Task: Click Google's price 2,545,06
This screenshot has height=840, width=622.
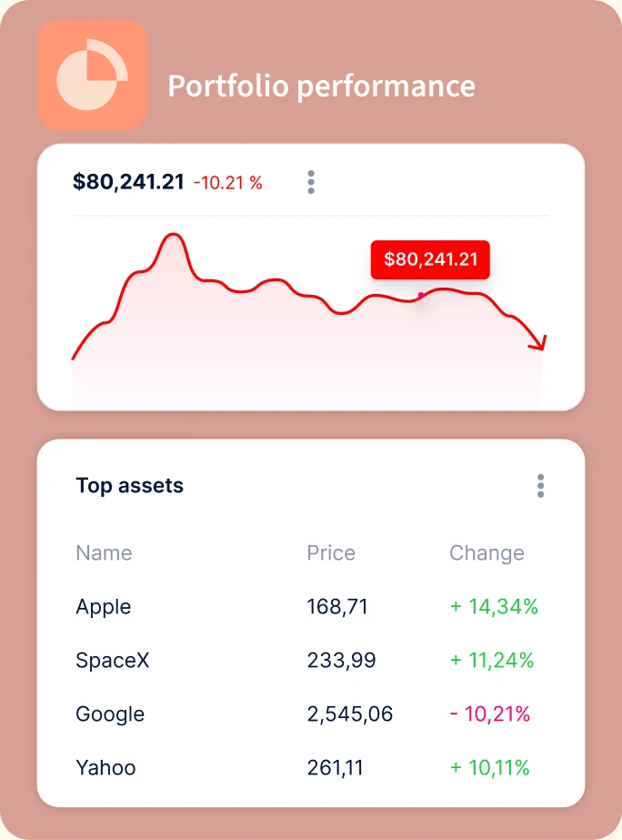Action: (x=349, y=714)
